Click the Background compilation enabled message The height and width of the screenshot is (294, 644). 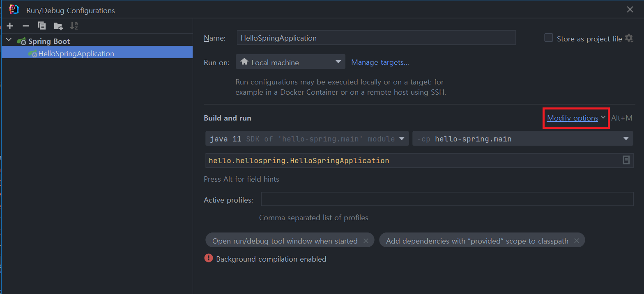click(x=271, y=259)
